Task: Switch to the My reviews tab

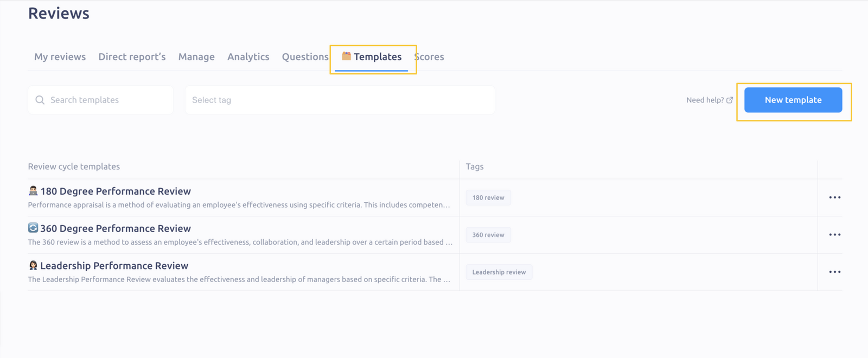Action: pos(60,57)
